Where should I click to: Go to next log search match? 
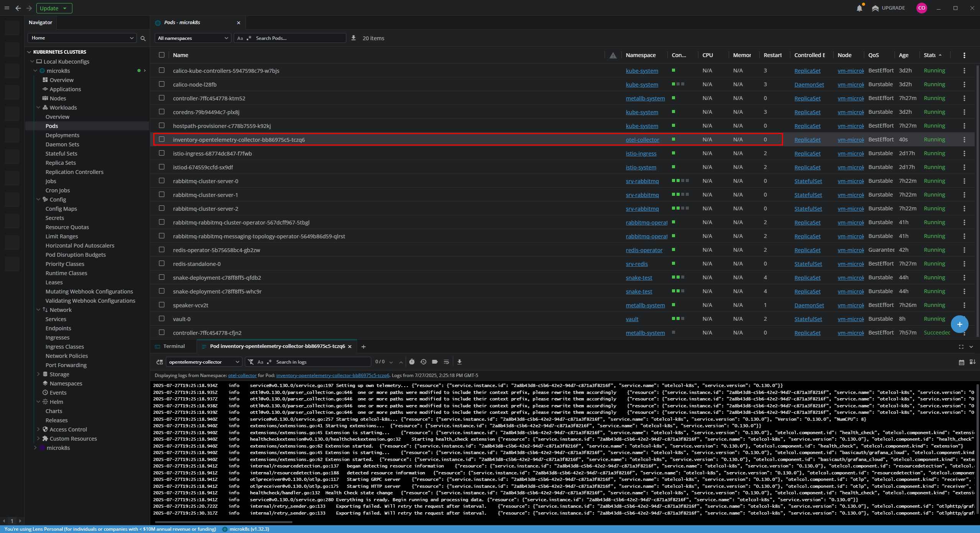391,362
